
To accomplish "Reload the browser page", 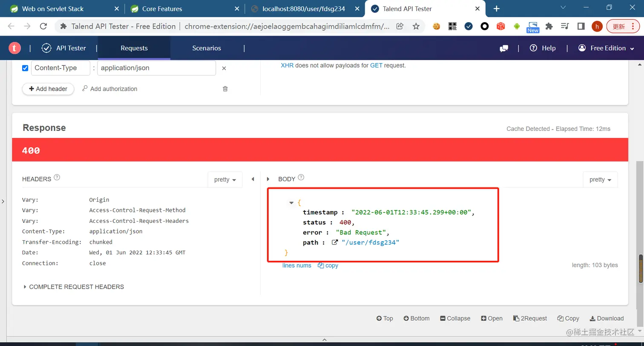I will click(43, 26).
